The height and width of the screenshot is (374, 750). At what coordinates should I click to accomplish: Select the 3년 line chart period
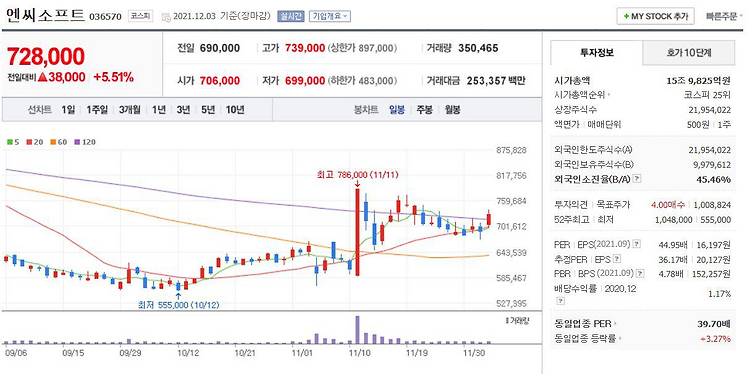[183, 110]
